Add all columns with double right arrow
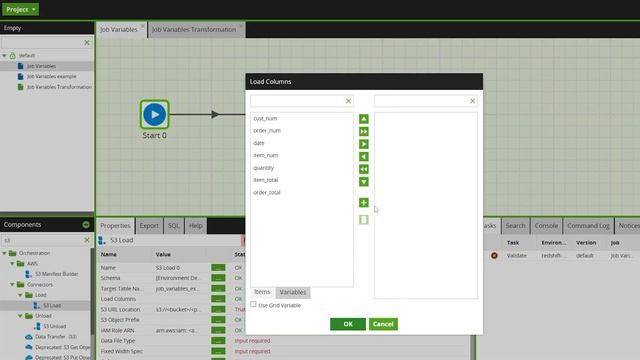This screenshot has height=360, width=640. (364, 131)
